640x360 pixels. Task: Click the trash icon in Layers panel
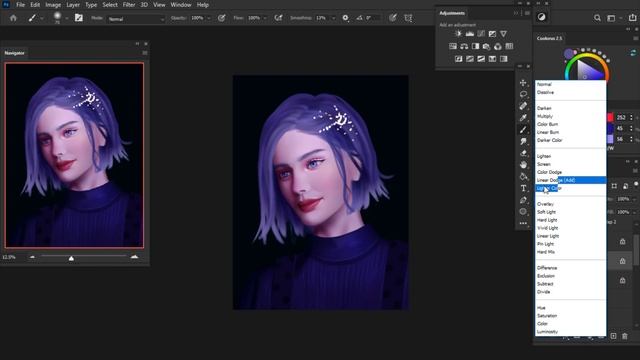[624, 336]
